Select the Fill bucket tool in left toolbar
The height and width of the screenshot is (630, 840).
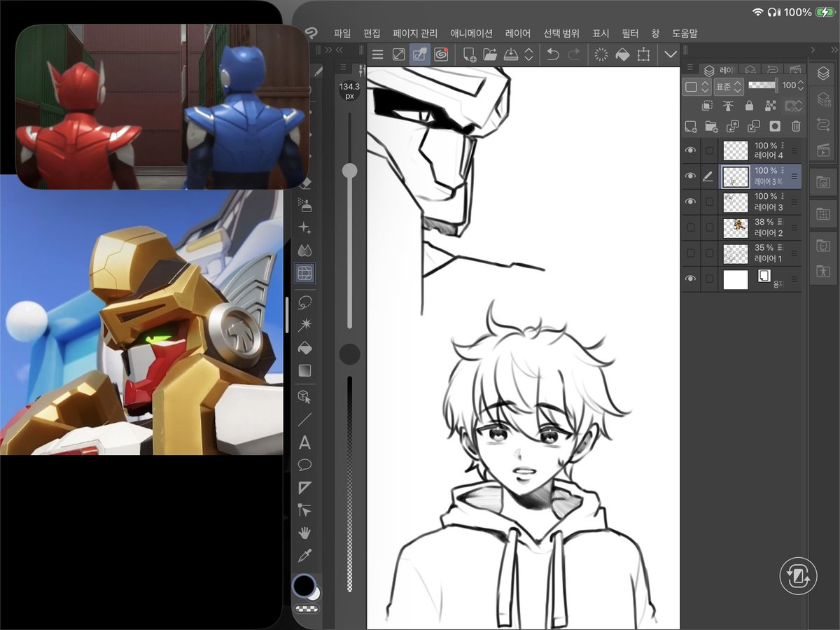tap(305, 348)
